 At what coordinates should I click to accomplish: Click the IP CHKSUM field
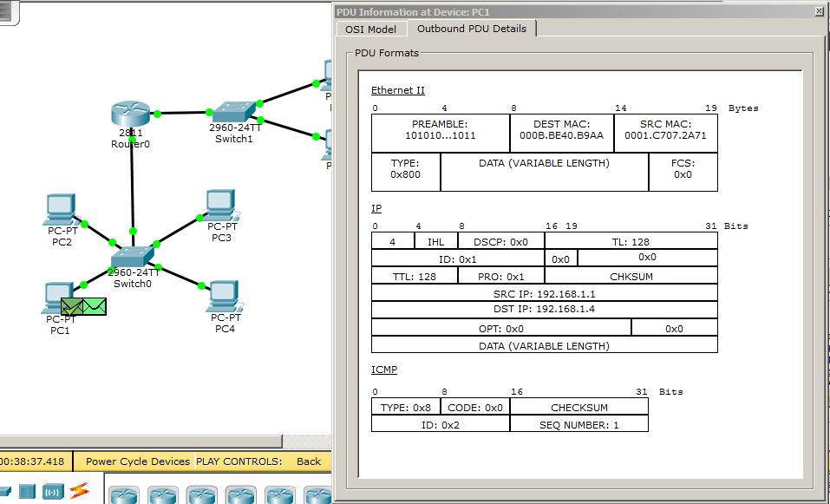(631, 276)
